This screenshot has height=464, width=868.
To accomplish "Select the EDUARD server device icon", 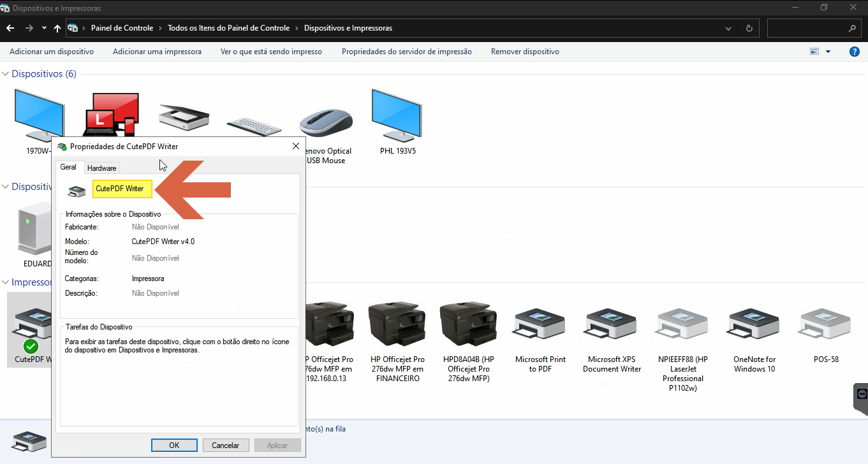I will [34, 228].
